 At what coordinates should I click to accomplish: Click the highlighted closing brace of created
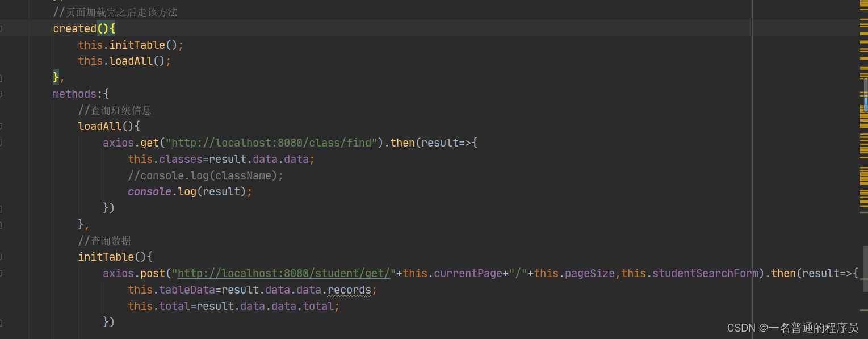[56, 77]
